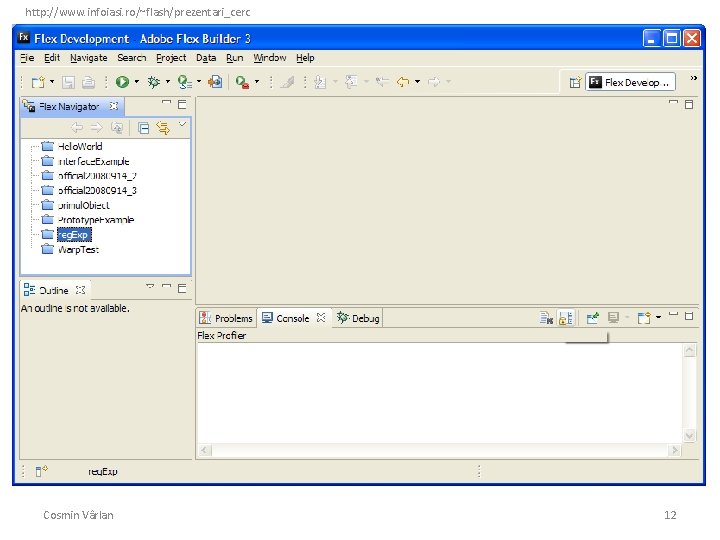
Task: Select the official20080914_3 project
Action: coord(97,191)
